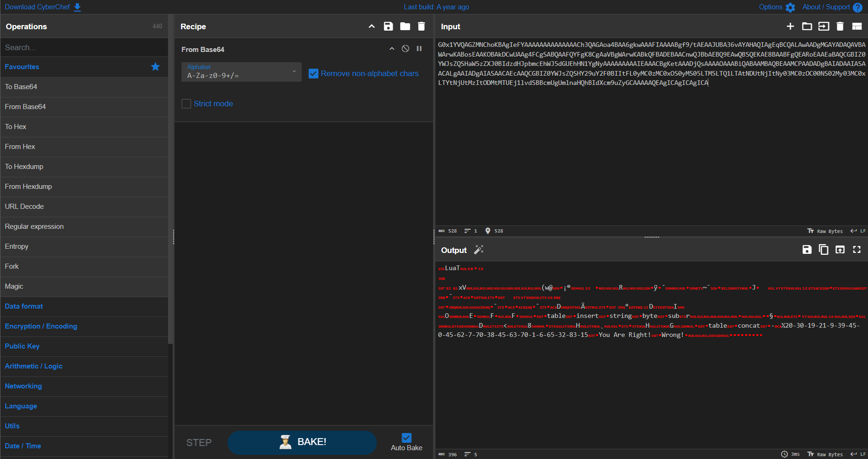
Task: Add a new input tab
Action: click(x=790, y=26)
